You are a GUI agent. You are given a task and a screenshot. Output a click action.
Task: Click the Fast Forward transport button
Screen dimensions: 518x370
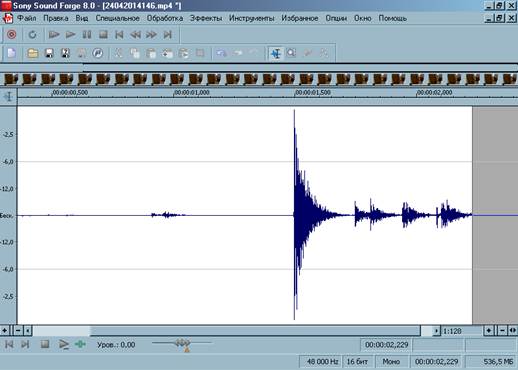pos(151,34)
